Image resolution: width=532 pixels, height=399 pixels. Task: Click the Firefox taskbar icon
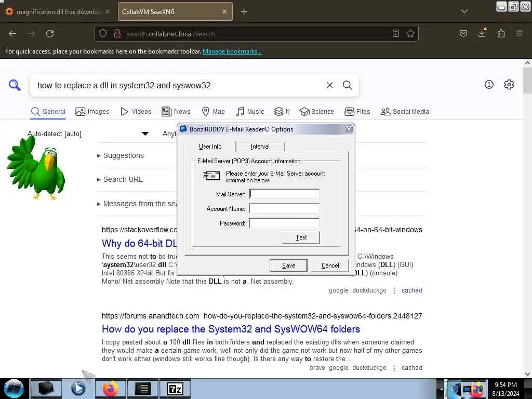pyautogui.click(x=110, y=389)
